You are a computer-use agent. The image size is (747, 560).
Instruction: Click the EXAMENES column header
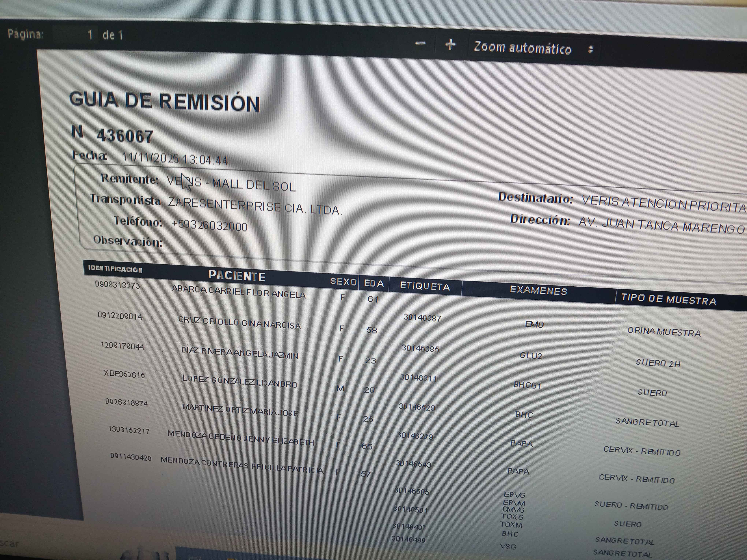pyautogui.click(x=538, y=291)
